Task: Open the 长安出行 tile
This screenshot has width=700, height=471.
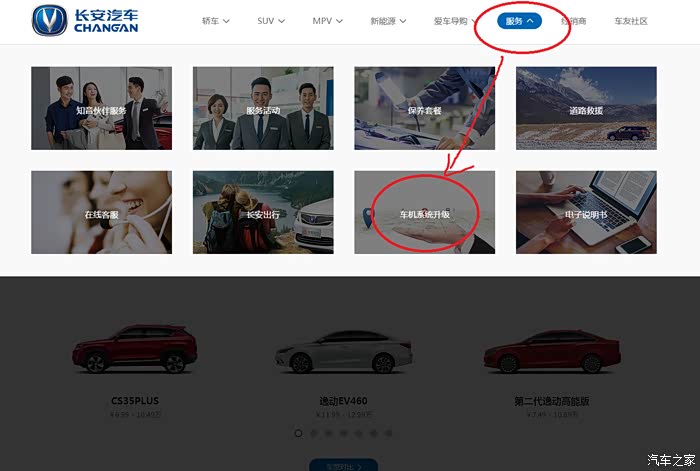Action: tap(263, 212)
